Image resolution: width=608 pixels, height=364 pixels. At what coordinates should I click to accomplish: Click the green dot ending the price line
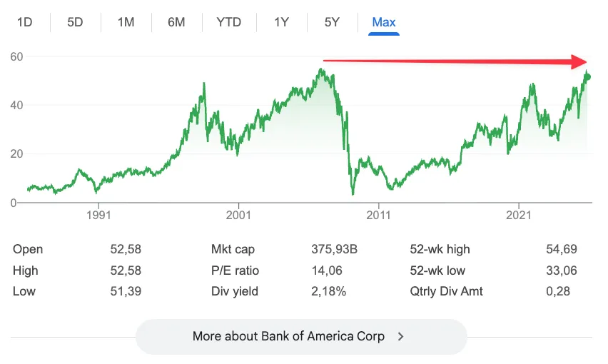pos(587,76)
